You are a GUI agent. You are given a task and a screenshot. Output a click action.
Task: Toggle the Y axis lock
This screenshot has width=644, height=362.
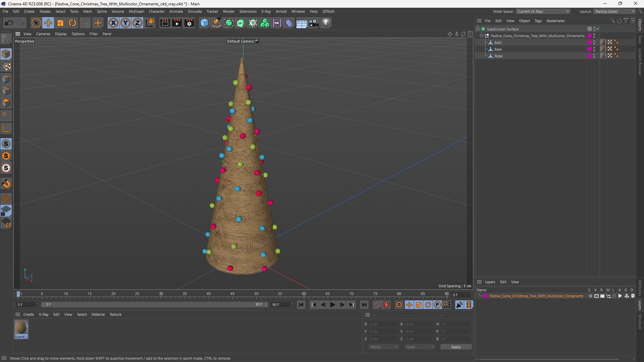coord(125,23)
